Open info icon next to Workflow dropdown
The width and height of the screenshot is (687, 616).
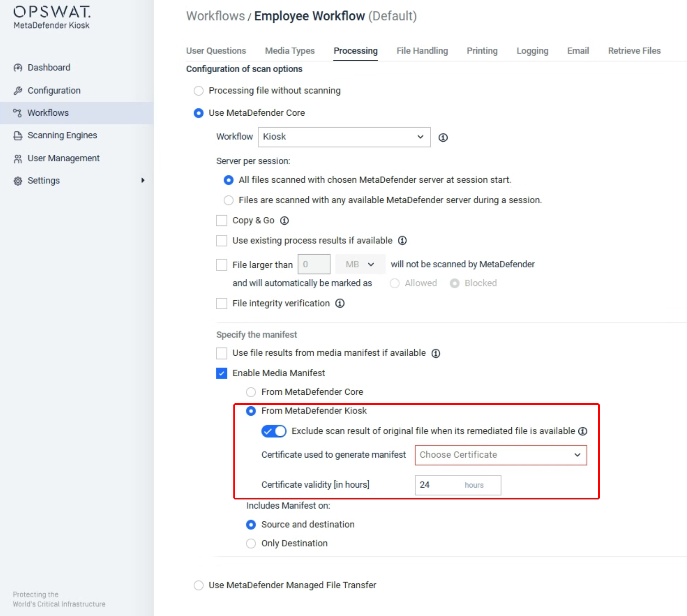point(443,137)
